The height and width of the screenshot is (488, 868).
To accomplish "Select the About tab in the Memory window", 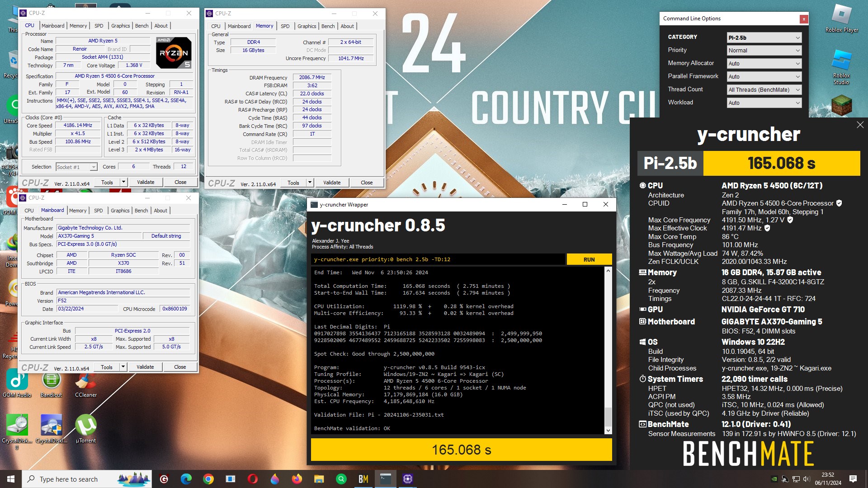I will [347, 26].
